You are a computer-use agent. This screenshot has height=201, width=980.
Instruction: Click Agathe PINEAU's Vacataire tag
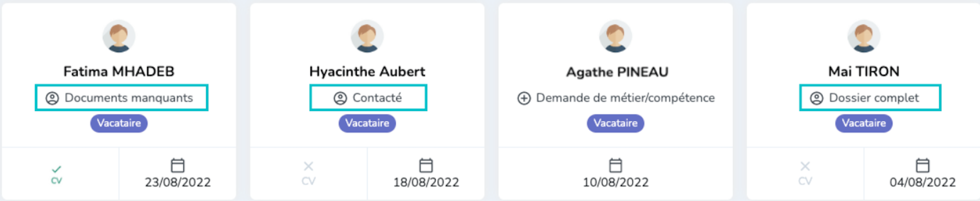[x=615, y=123]
